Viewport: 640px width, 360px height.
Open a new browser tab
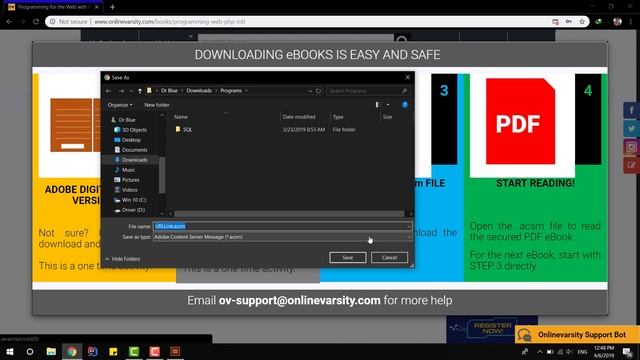point(112,7)
